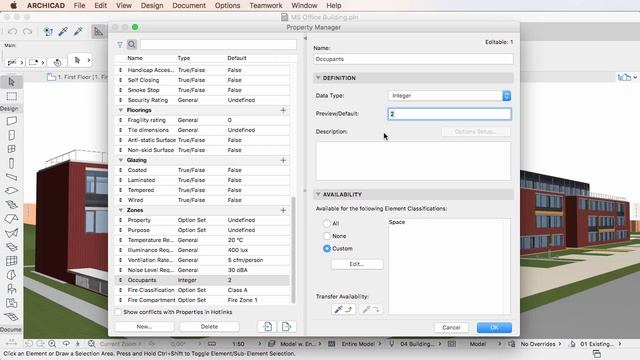This screenshot has width=640, height=360.
Task: Open the Teamwork menu
Action: [266, 5]
